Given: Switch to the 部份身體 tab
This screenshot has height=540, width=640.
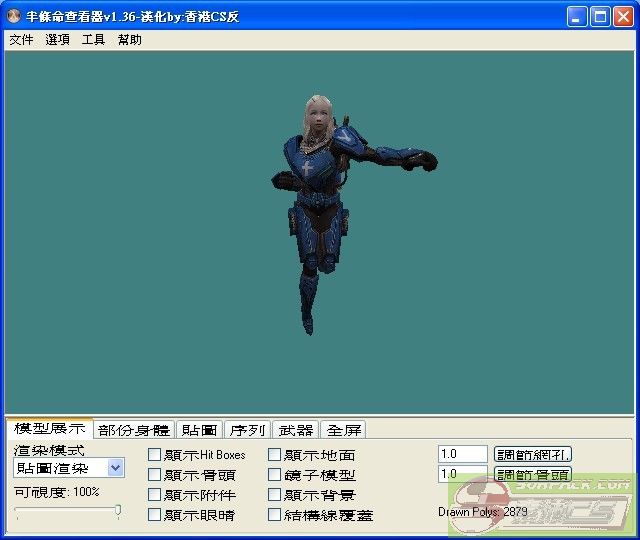Looking at the screenshot, I should tap(134, 430).
